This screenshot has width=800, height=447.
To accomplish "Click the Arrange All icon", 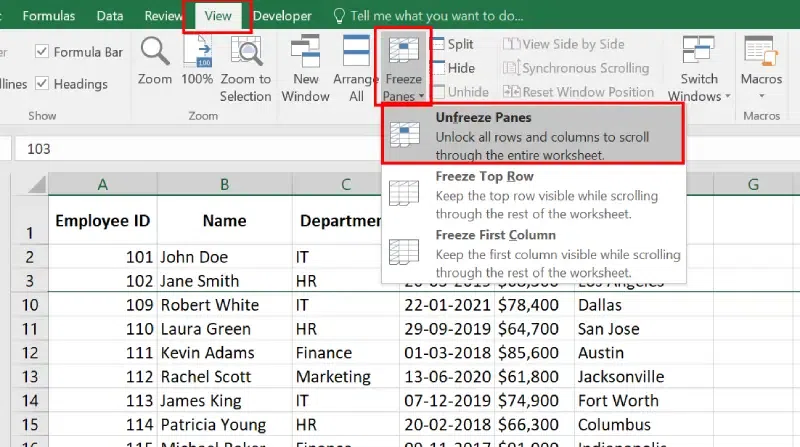I will [356, 52].
